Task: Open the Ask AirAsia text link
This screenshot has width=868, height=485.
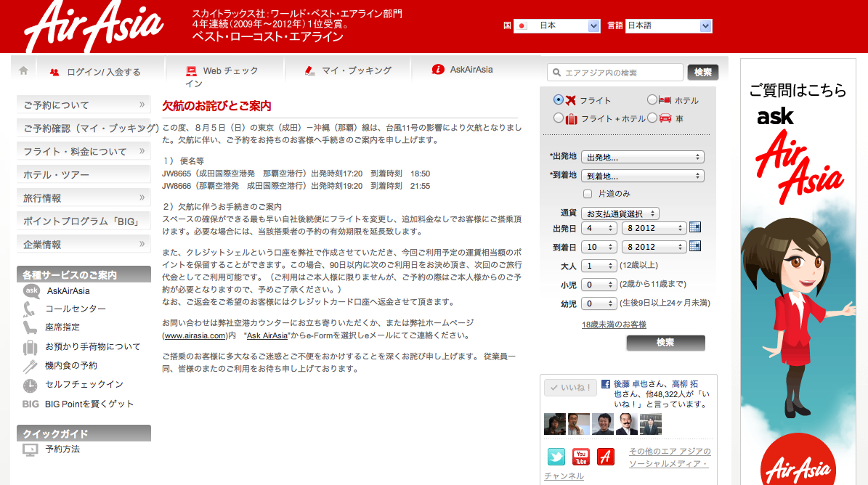Action: (x=267, y=335)
